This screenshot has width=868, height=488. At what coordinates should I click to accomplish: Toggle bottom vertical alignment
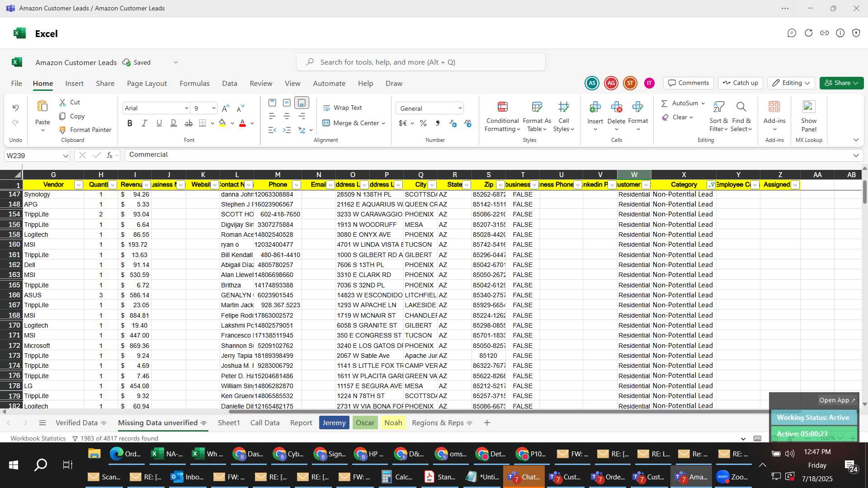click(x=302, y=103)
